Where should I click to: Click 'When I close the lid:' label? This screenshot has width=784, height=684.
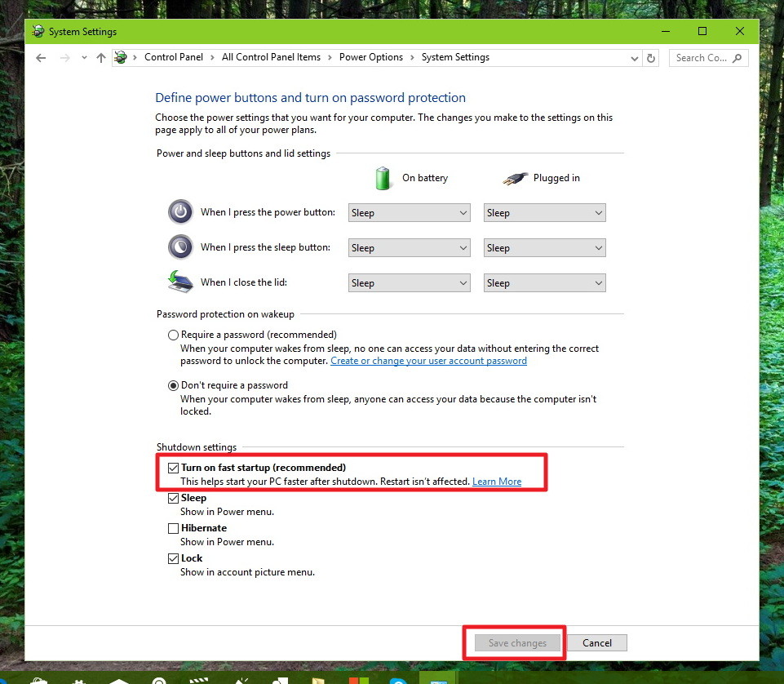click(x=244, y=282)
